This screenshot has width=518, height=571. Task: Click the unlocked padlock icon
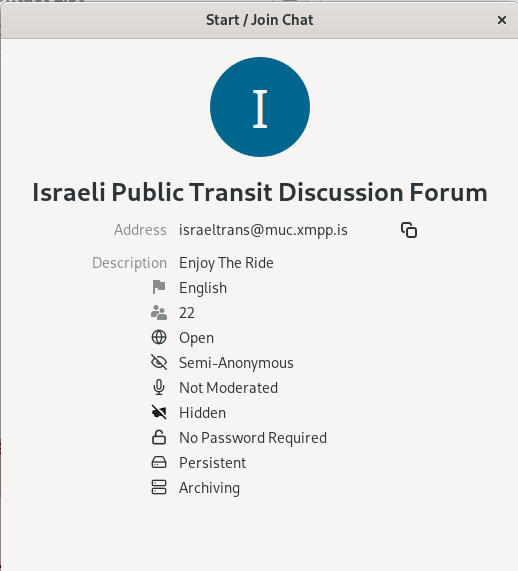[x=159, y=437]
